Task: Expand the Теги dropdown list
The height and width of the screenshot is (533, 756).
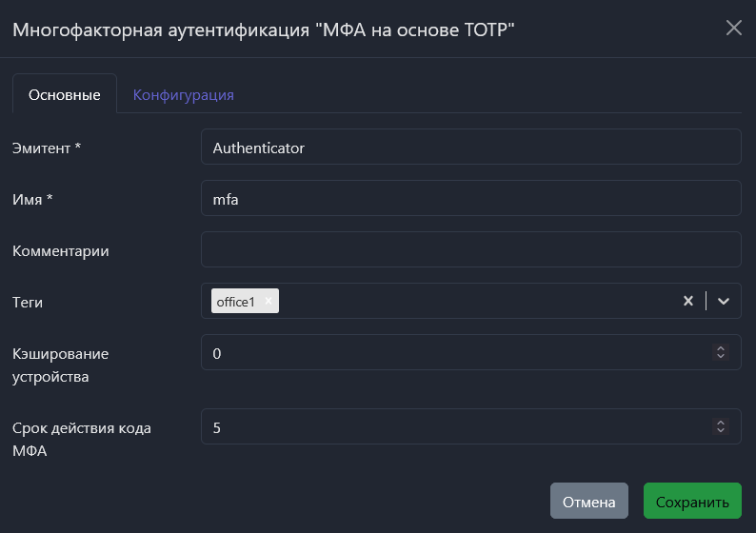Action: [x=724, y=302]
